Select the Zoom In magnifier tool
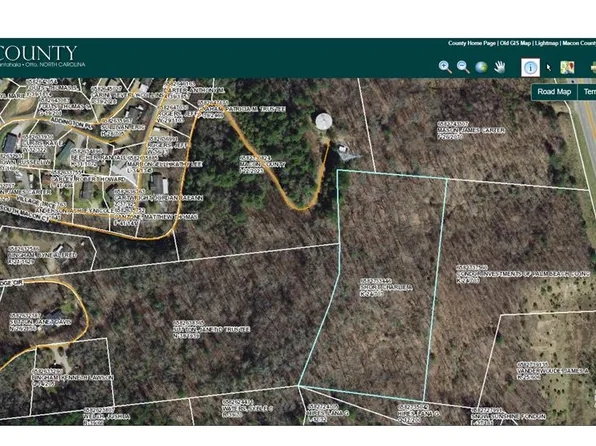This screenshot has height=446, width=596. pyautogui.click(x=445, y=67)
